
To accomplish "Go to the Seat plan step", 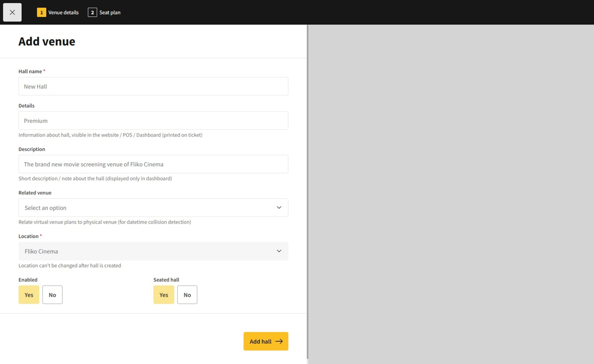I will coord(110,12).
